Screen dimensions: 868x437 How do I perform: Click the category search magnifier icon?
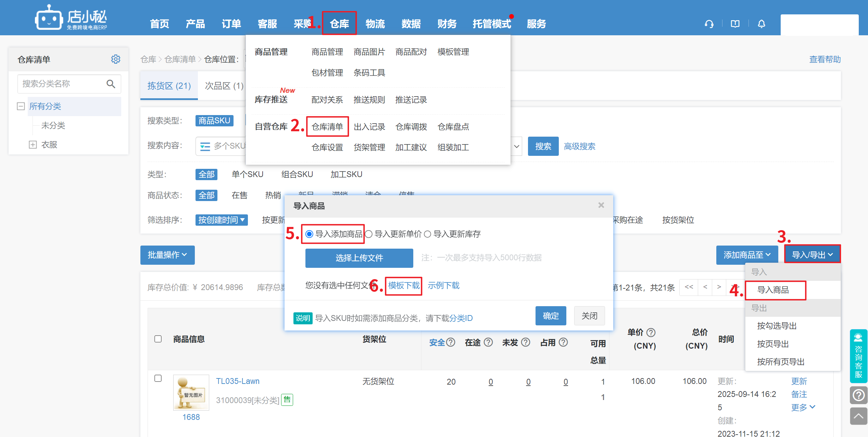click(111, 84)
